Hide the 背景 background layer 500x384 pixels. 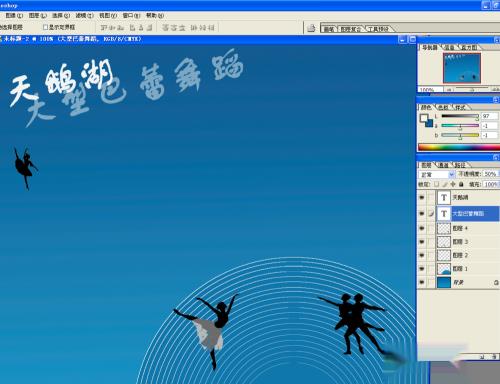[x=422, y=282]
